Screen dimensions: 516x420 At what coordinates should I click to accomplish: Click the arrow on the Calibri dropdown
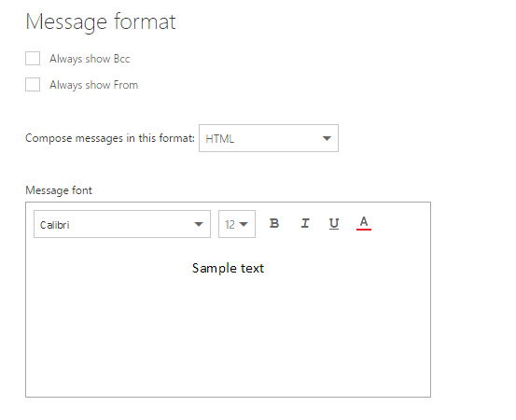pos(199,224)
